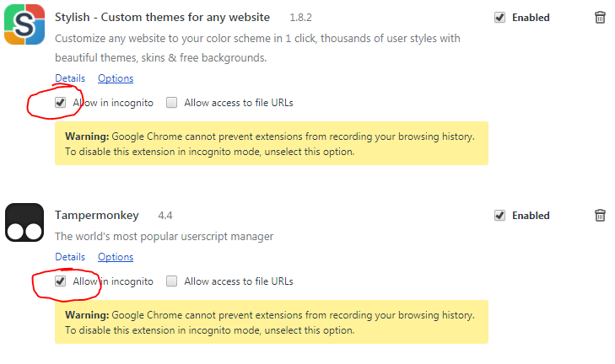Click the Stylish extension logo icon

pos(24,24)
